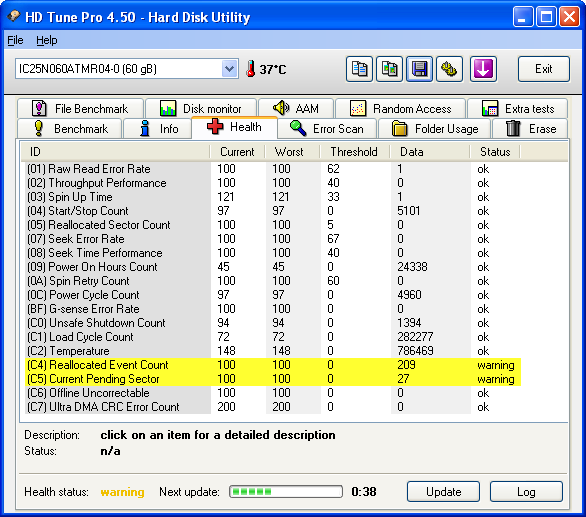
Task: Switch to the Random Access tab
Action: (401, 108)
